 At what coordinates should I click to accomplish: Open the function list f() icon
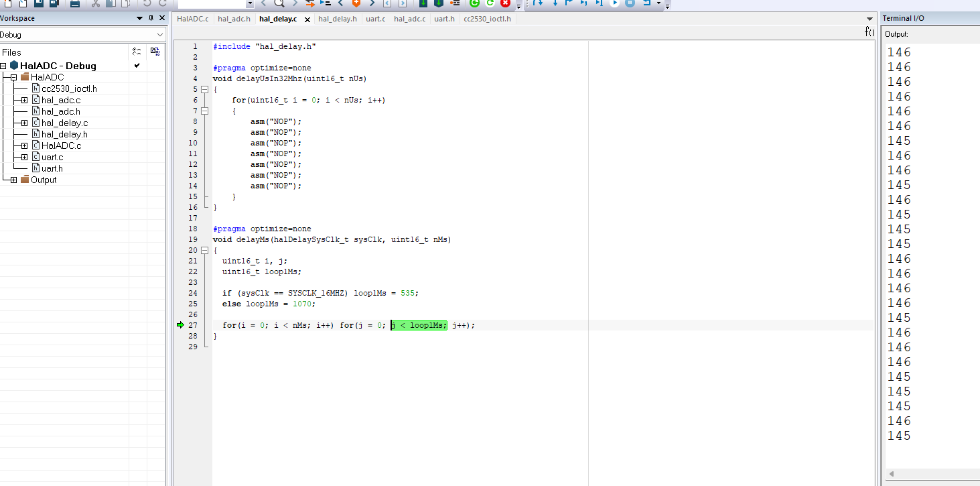869,32
